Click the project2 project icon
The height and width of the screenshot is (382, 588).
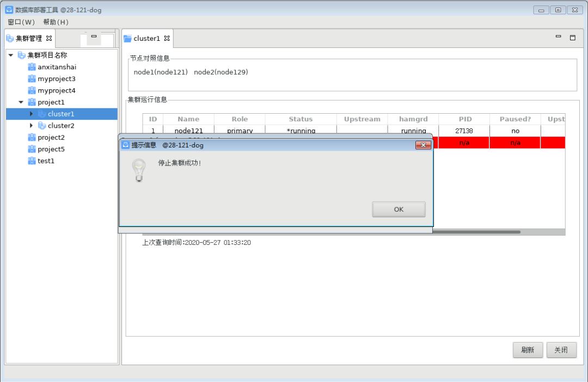32,137
